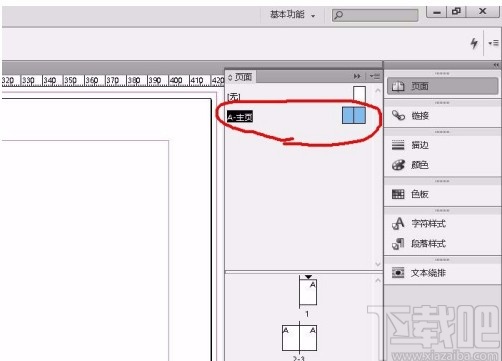Viewport: 502px width, 361px height.
Task: Restore down the application window
Action: pos(456,12)
